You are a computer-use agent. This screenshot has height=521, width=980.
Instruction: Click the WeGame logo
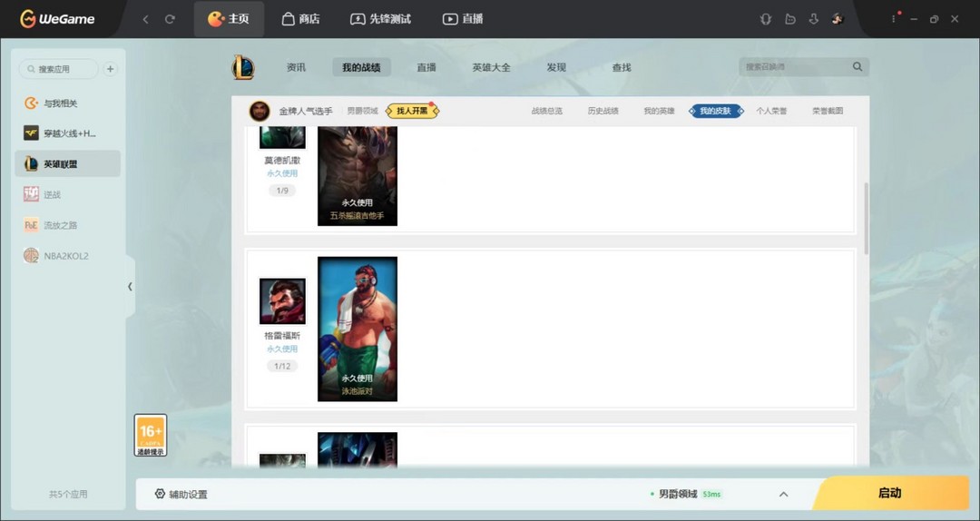tap(57, 19)
